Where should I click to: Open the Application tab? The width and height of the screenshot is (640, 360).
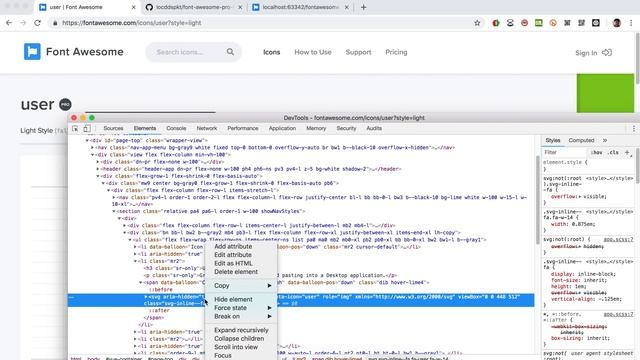click(x=282, y=128)
